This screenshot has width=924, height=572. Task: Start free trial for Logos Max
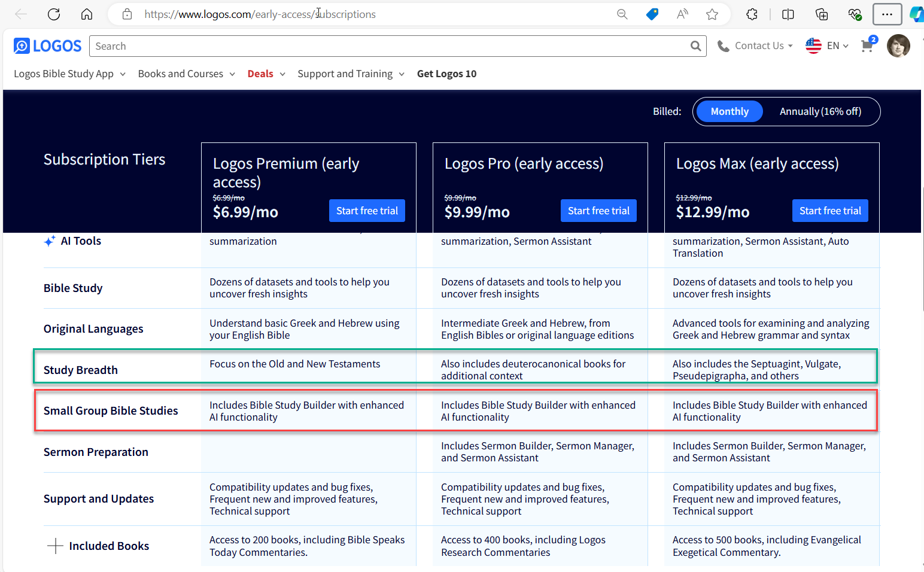tap(830, 211)
